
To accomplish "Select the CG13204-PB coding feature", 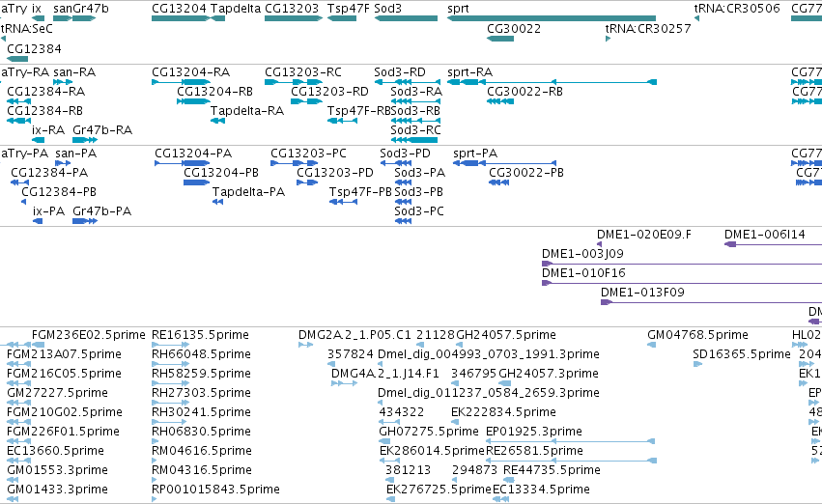I will (197, 182).
